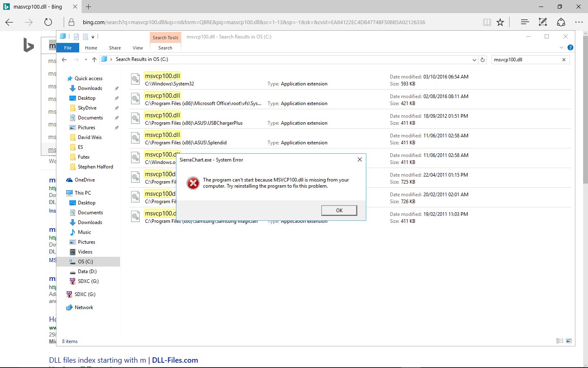Image resolution: width=588 pixels, height=368 pixels.
Task: Select OS (C:) drive
Action: [85, 262]
